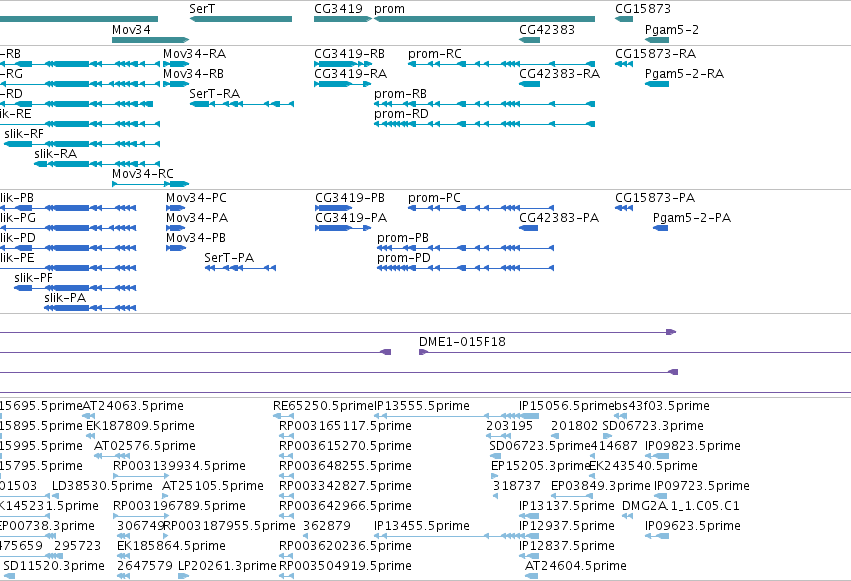Select the prom-RC transcript label
The height and width of the screenshot is (581, 851).
(435, 53)
